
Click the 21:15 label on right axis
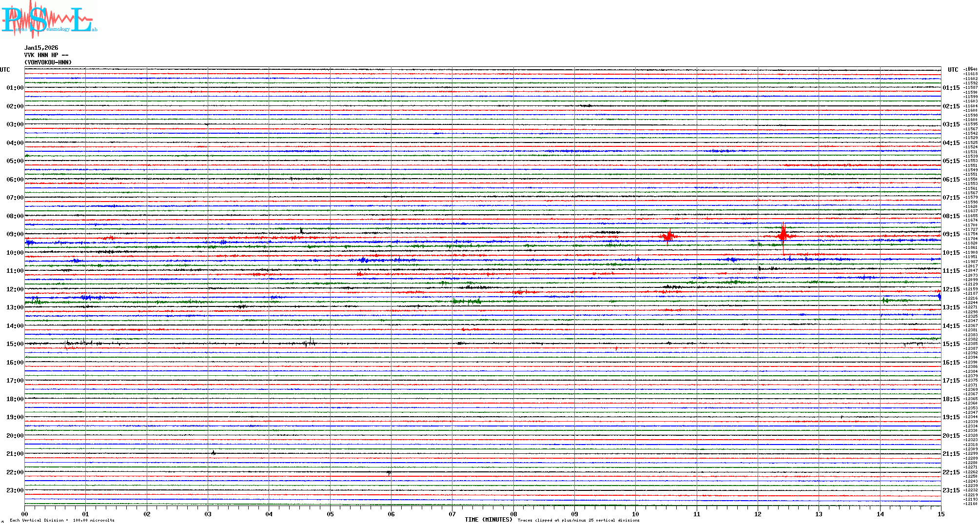click(x=951, y=454)
